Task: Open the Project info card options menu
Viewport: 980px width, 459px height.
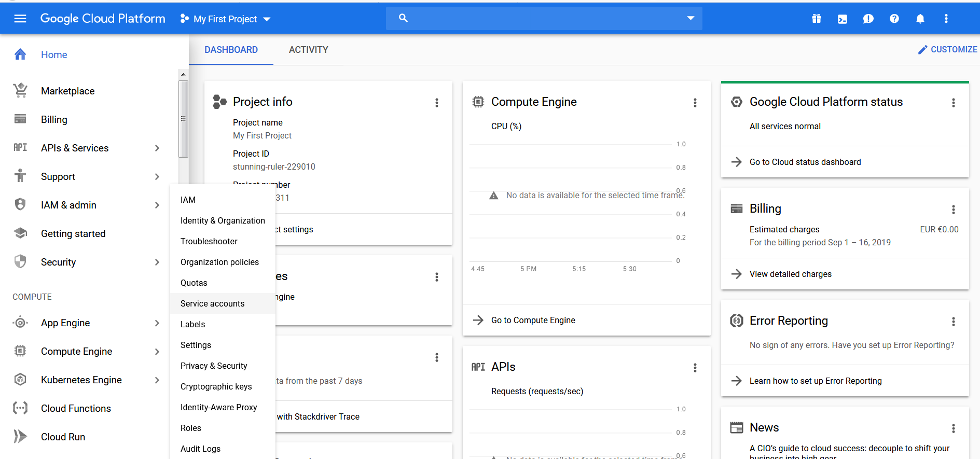Action: coord(436,103)
